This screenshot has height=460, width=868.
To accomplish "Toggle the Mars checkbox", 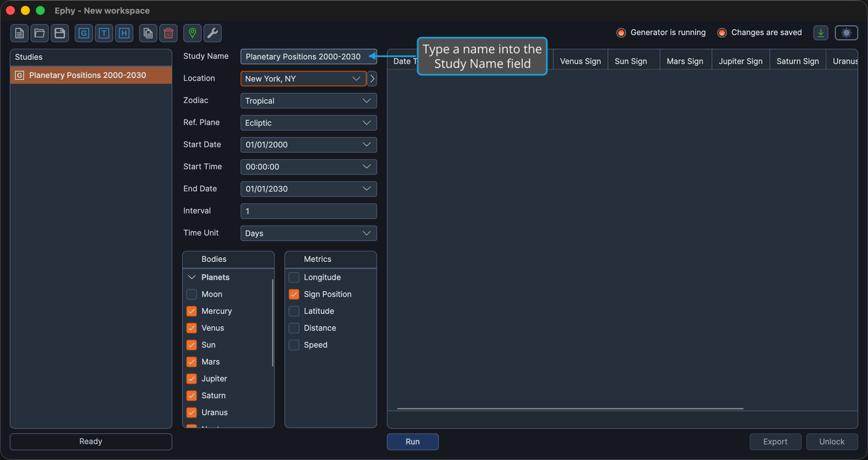I will [x=192, y=362].
